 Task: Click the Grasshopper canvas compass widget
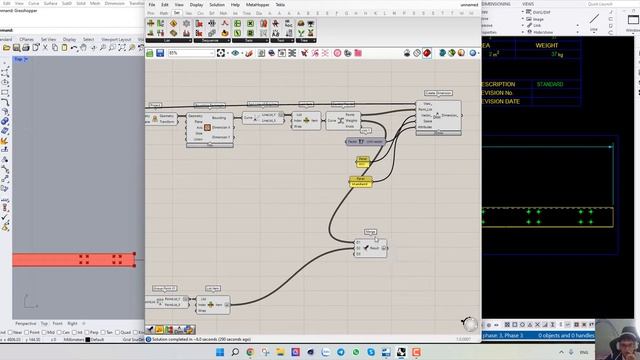[469, 324]
